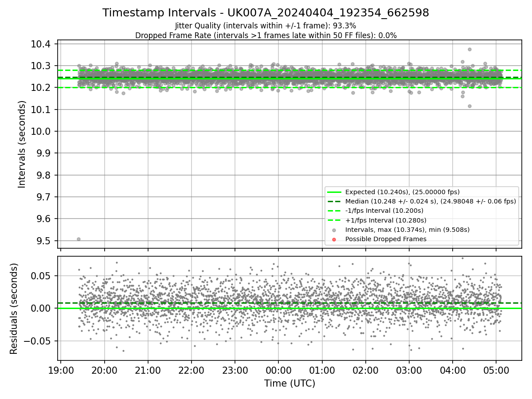Click the '19:00' time tick label
Viewport: 532px width, 399px height.
point(61,370)
